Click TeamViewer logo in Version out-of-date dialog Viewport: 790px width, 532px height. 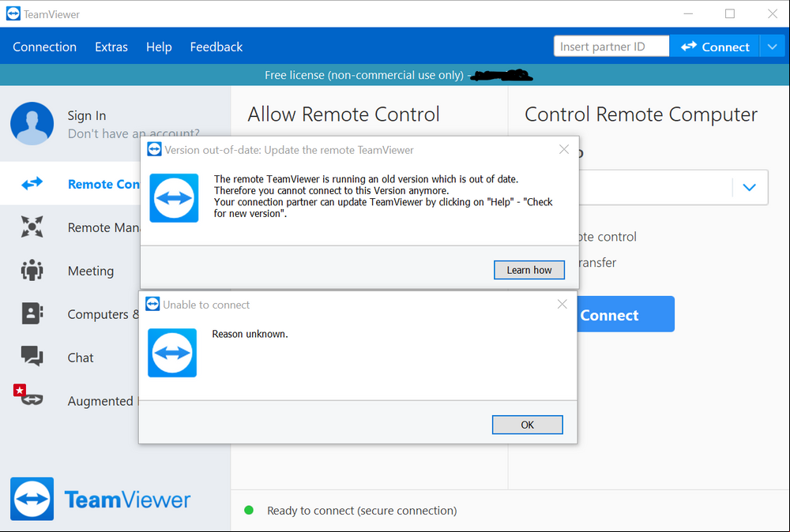tap(174, 198)
